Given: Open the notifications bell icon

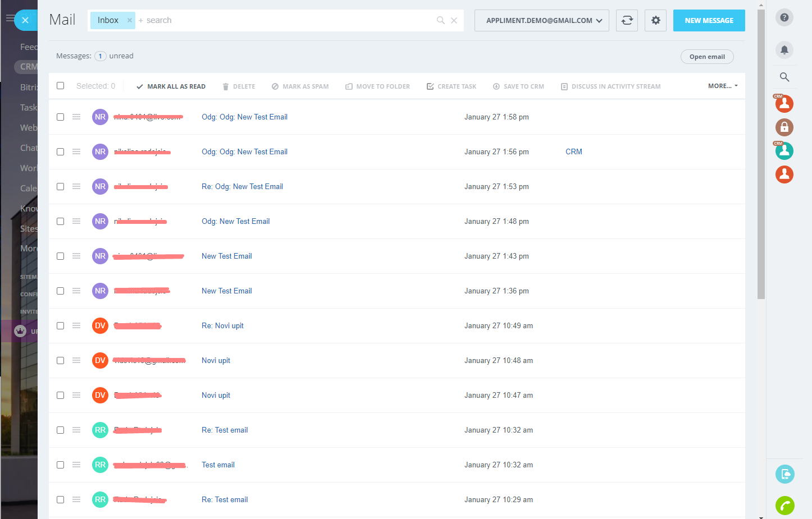Looking at the screenshot, I should 784,50.
